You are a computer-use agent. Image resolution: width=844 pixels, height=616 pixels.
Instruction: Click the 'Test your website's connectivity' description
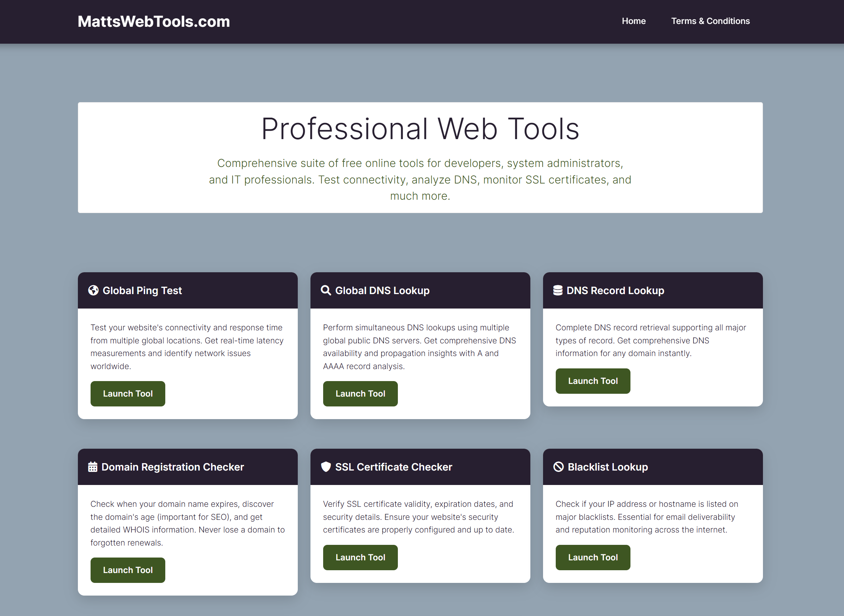tap(187, 347)
